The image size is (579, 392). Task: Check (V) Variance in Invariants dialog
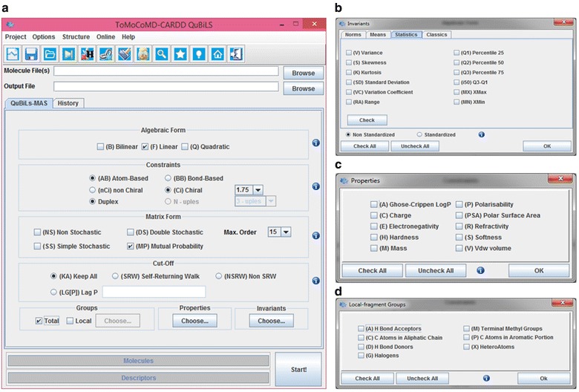pyautogui.click(x=349, y=53)
